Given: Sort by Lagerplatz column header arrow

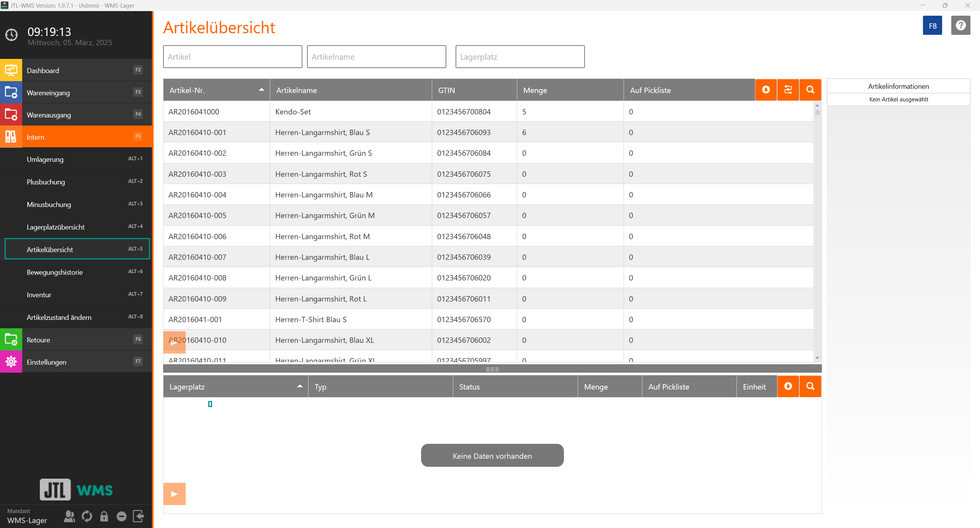Looking at the screenshot, I should coord(300,386).
